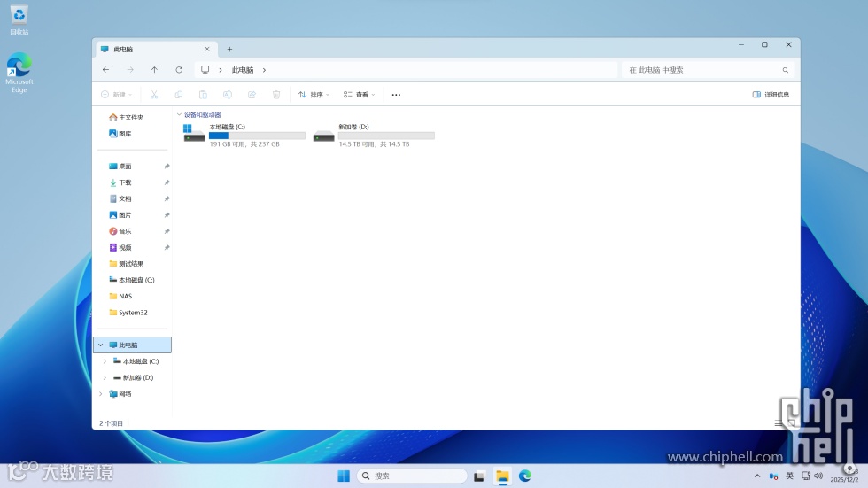868x488 pixels.
Task: Click the Cut scissors icon
Action: (x=154, y=95)
